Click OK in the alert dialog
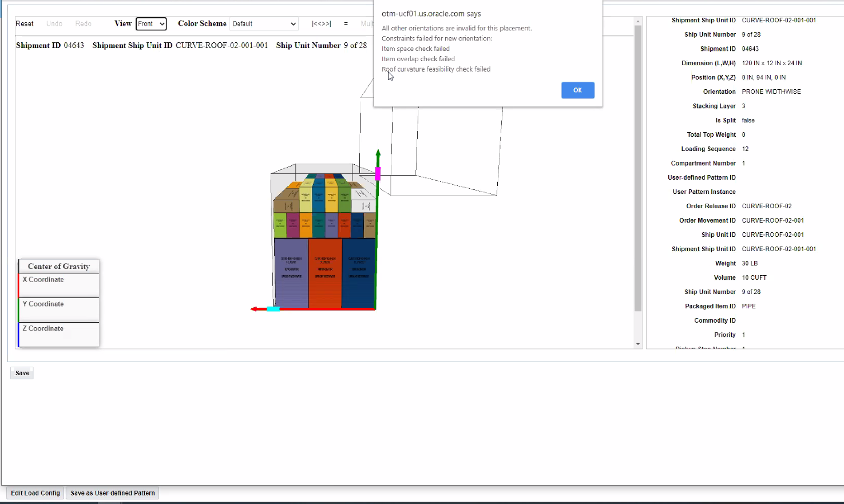844x504 pixels. click(x=577, y=90)
